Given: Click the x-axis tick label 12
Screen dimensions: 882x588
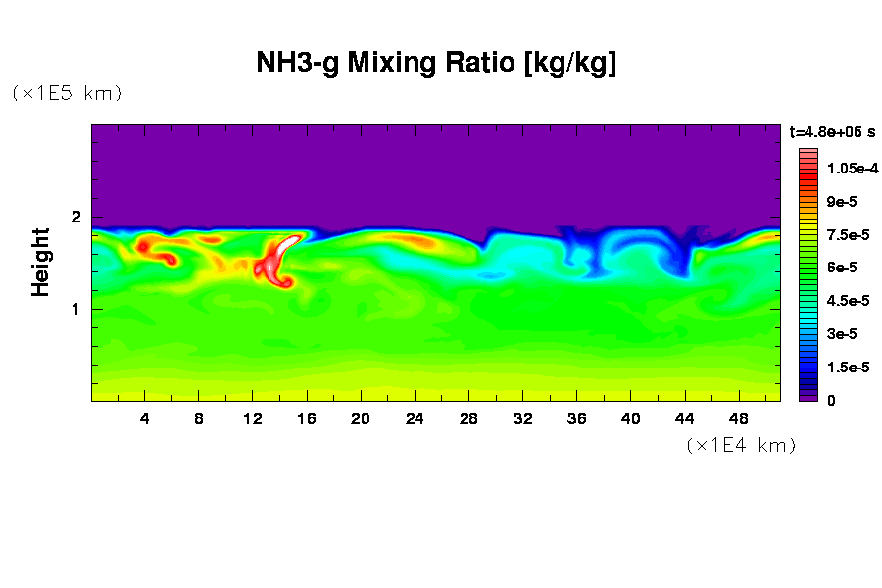Looking at the screenshot, I should pos(253,418).
